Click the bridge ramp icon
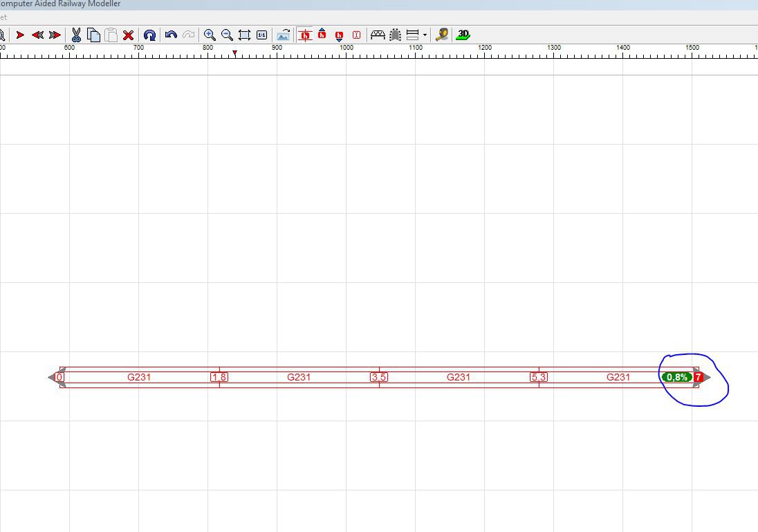The image size is (758, 532). click(x=378, y=35)
